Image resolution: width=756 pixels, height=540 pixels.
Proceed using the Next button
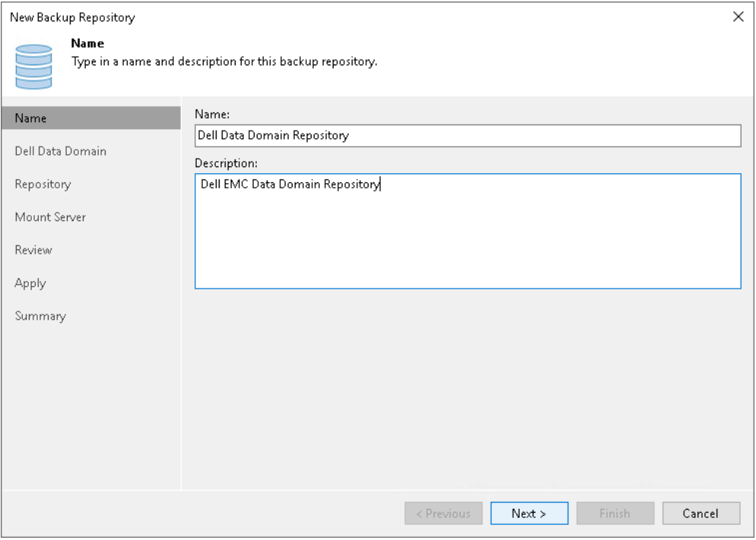[530, 513]
